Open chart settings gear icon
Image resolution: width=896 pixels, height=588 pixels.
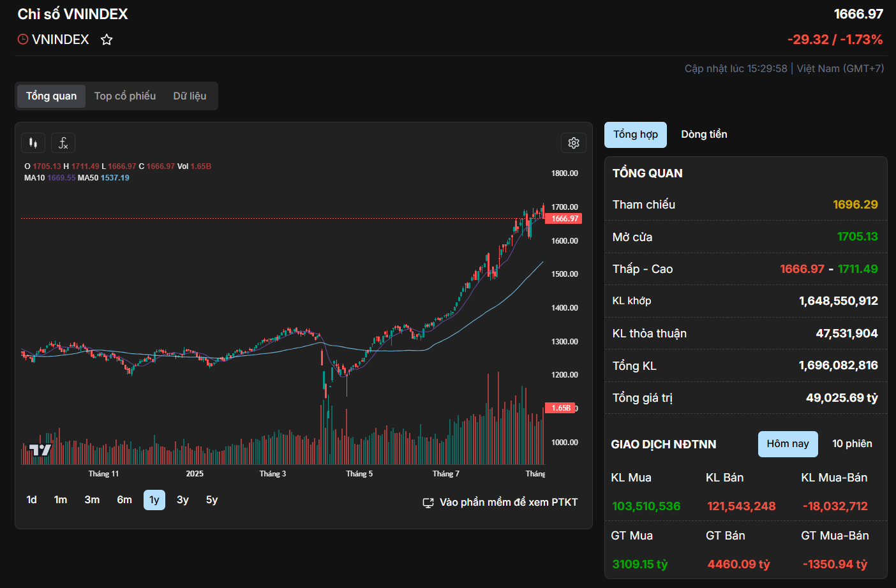[x=574, y=143]
